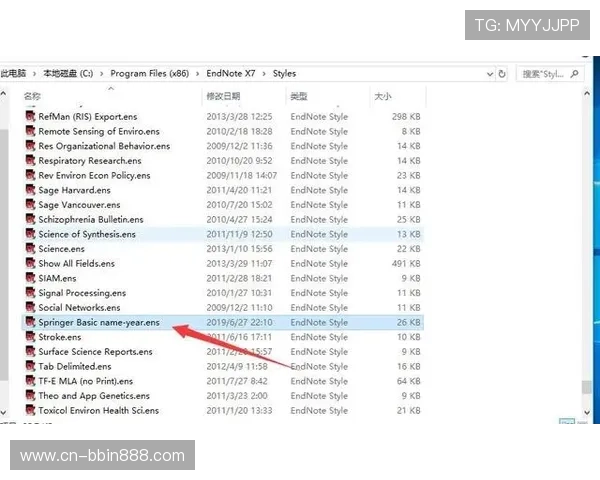The height and width of the screenshot is (480, 600).
Task: Sort by the 修改日期 column header
Action: [x=223, y=96]
